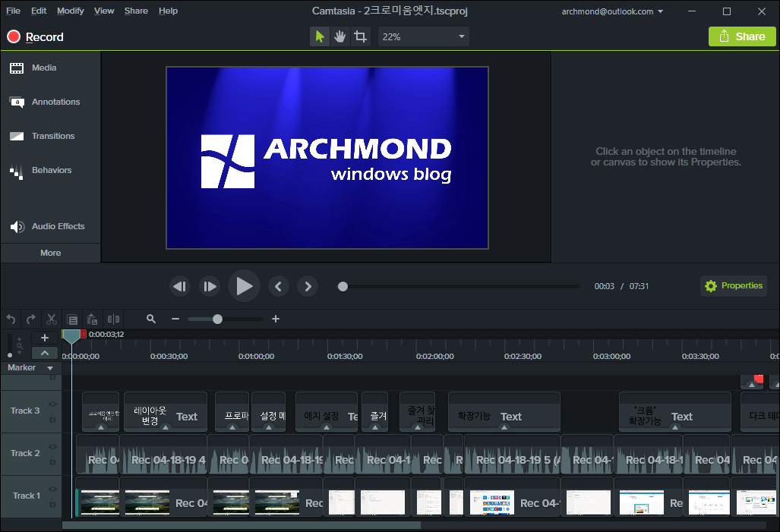
Task: Click the playback scrubber progress handle
Action: point(343,286)
